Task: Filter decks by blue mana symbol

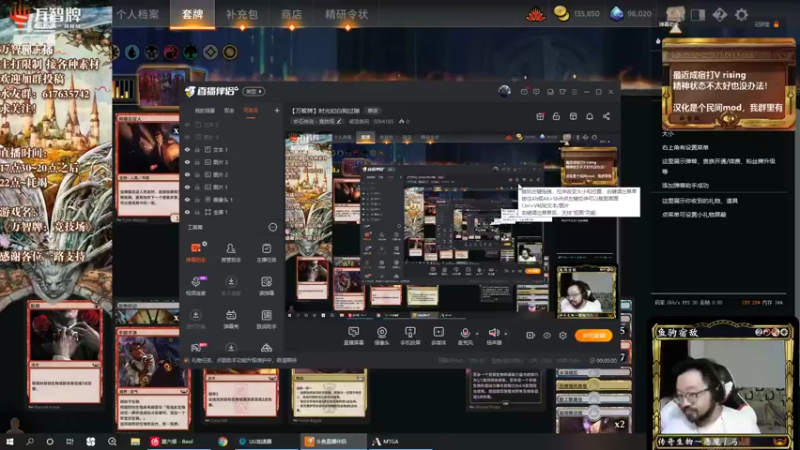Action: point(132,52)
